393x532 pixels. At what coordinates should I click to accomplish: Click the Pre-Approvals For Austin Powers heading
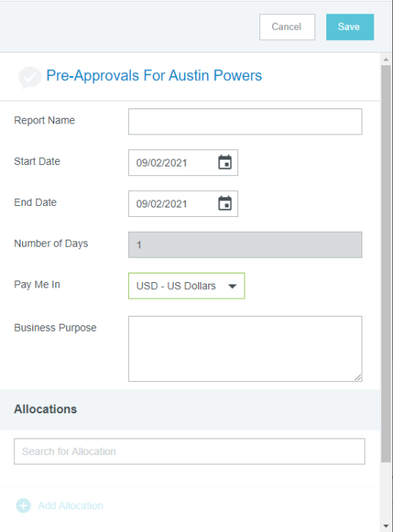click(154, 75)
